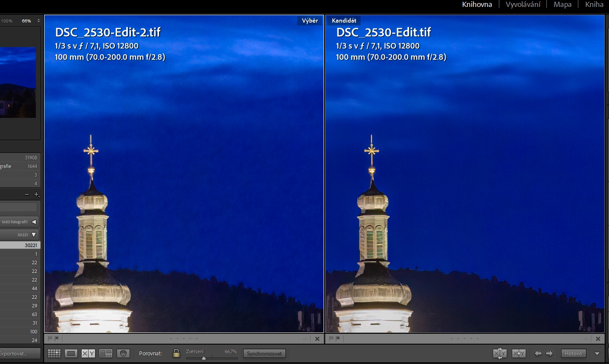Click the Hotovo button
Viewport: 609px width, 364px height.
[x=574, y=353]
